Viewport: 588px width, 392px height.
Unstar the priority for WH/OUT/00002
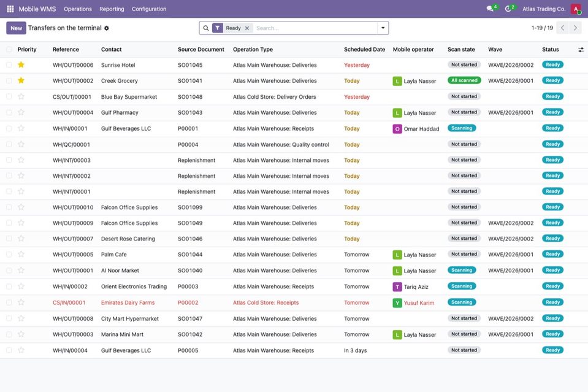click(x=21, y=80)
